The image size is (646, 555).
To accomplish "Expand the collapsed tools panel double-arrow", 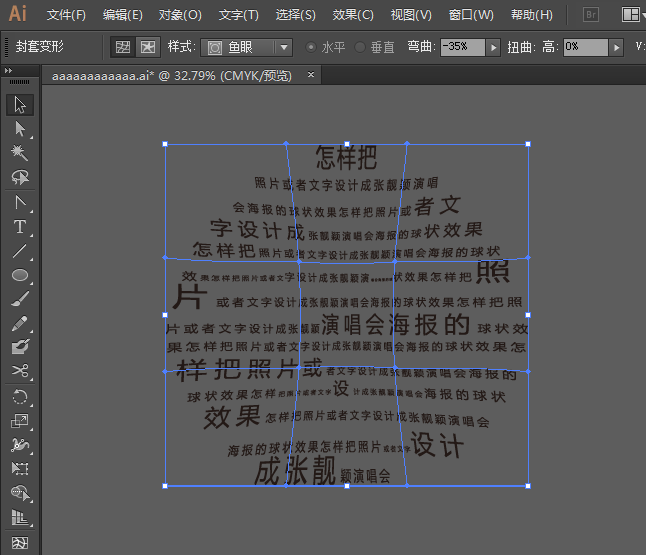I will [8, 71].
